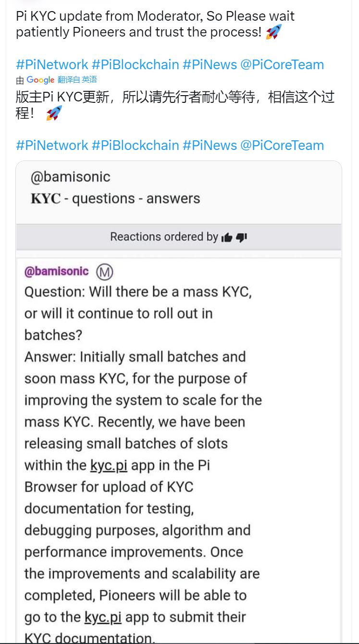Open #PiNews hashtag below the Chinese translation
Image resolution: width=359 pixels, height=644 pixels.
[210, 145]
